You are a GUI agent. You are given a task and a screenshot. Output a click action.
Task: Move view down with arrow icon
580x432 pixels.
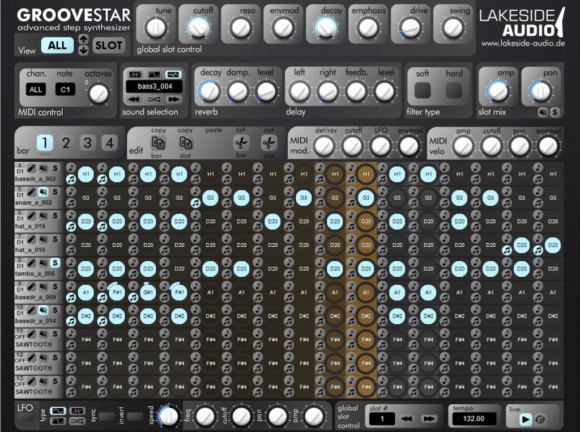click(x=84, y=50)
